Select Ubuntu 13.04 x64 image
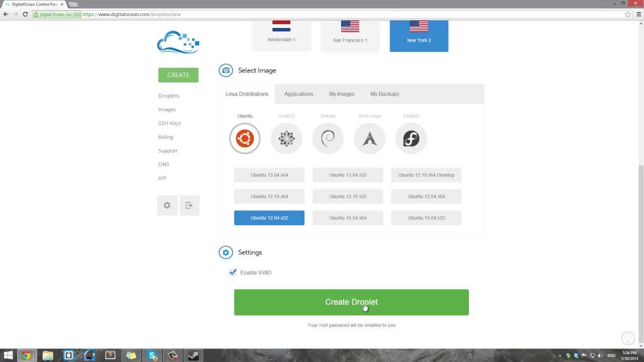The image size is (644, 362). point(269,175)
